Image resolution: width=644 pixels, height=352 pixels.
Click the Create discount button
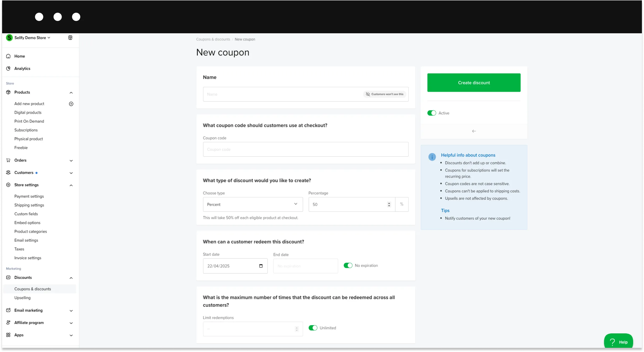point(474,83)
